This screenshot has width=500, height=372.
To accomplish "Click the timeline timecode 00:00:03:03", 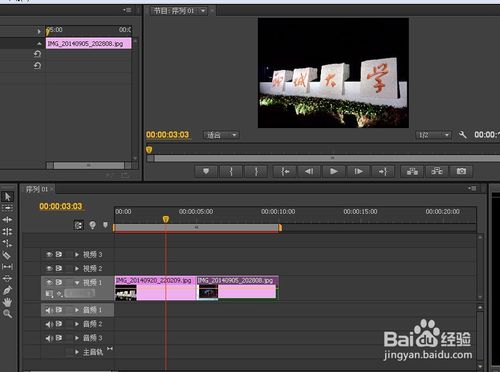I will [x=61, y=206].
